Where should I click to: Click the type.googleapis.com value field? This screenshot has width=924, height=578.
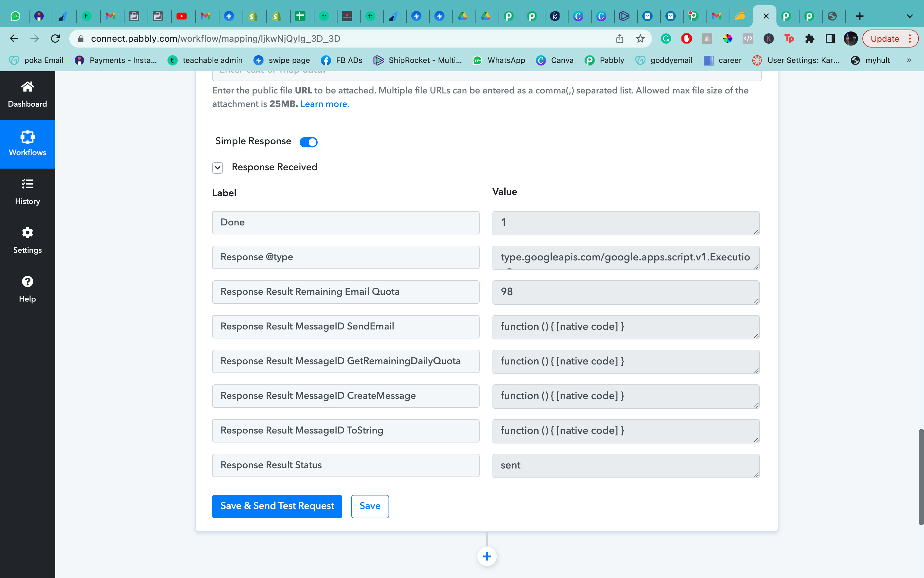pos(626,258)
